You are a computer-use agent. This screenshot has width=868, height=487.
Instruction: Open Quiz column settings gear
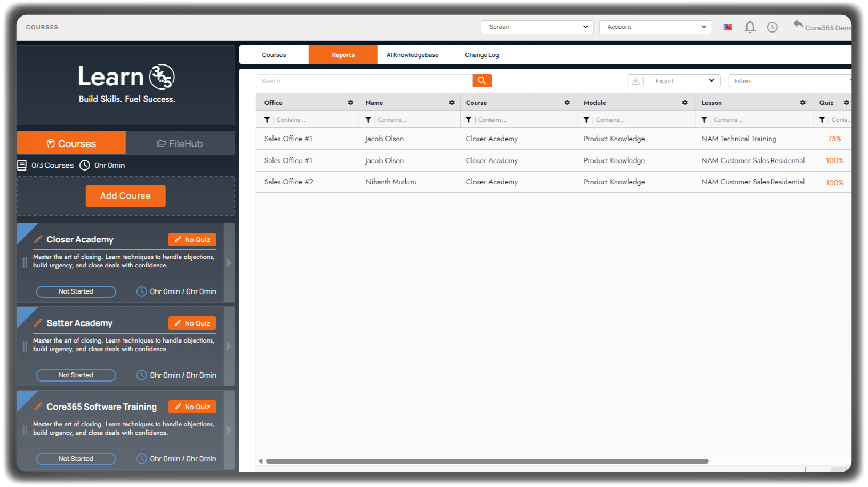(846, 103)
